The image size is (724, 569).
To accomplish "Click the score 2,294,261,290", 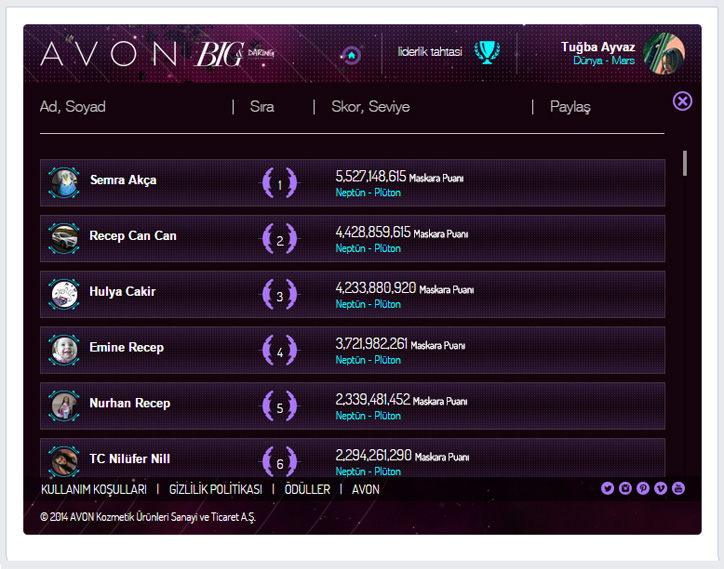I will [374, 455].
